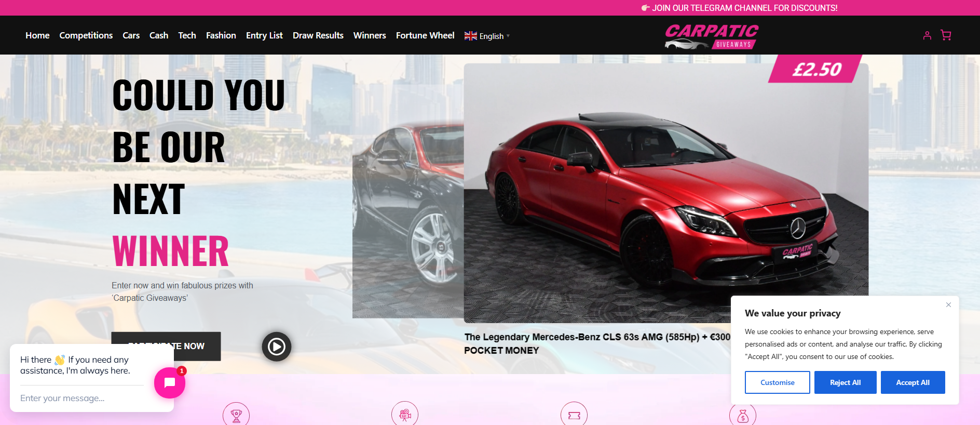The image size is (980, 425).
Task: Click the Telegram channel discounts banner
Action: click(x=739, y=8)
